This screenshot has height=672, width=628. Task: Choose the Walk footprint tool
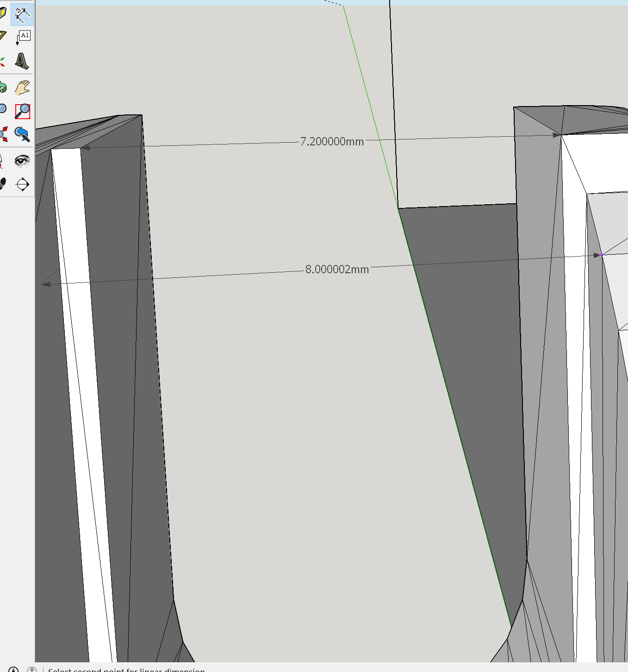[x=2, y=184]
